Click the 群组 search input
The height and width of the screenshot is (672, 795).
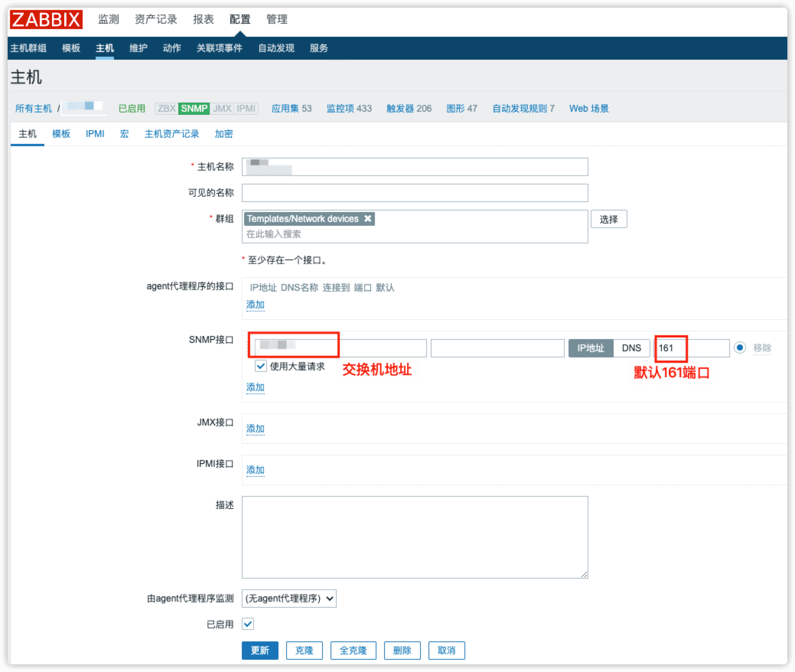415,234
